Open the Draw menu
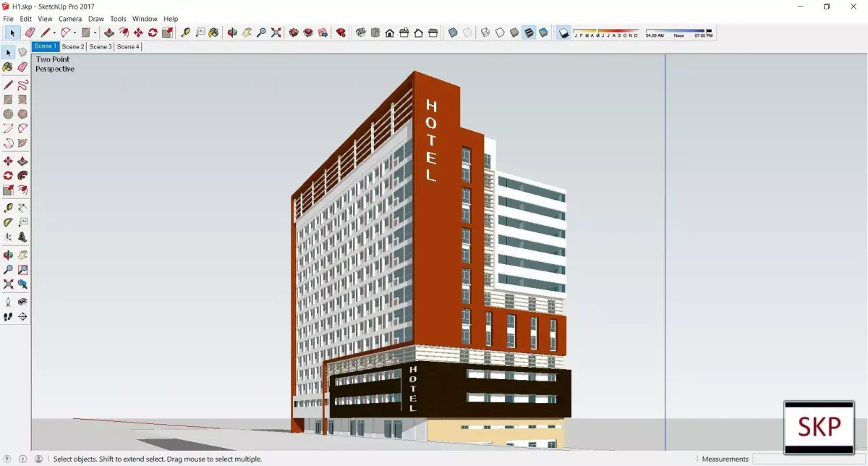The width and height of the screenshot is (868, 466). pos(96,19)
